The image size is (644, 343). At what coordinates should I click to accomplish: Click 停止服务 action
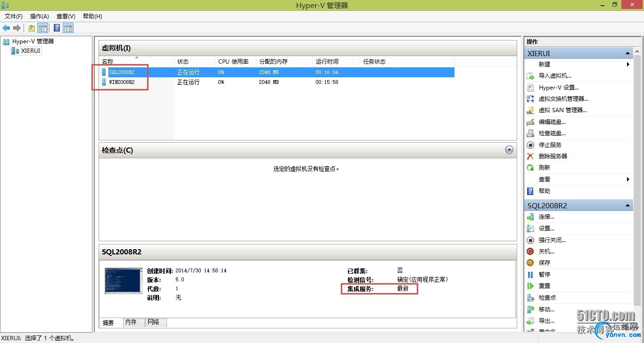point(550,145)
